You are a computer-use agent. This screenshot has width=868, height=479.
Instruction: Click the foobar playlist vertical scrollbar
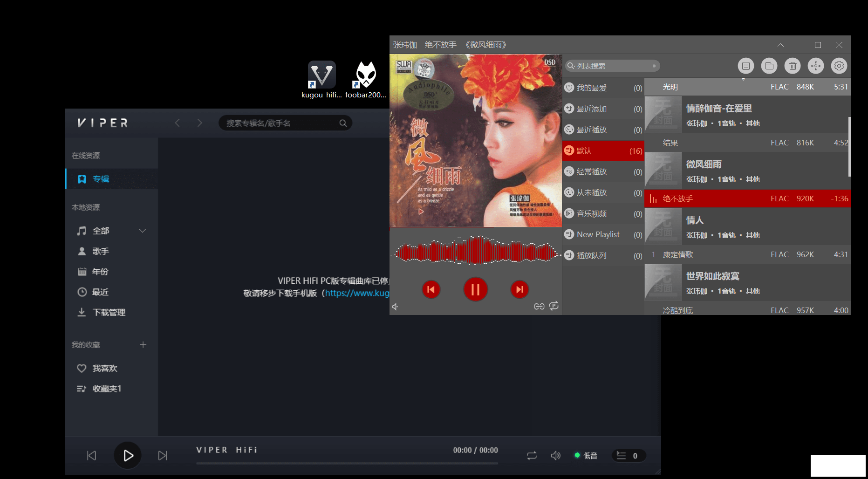tap(849, 147)
